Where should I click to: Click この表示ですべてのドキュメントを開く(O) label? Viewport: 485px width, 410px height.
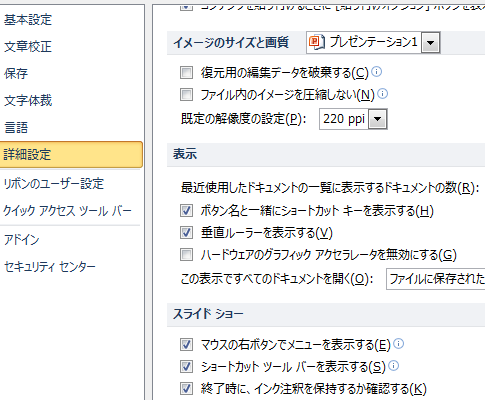(277, 279)
